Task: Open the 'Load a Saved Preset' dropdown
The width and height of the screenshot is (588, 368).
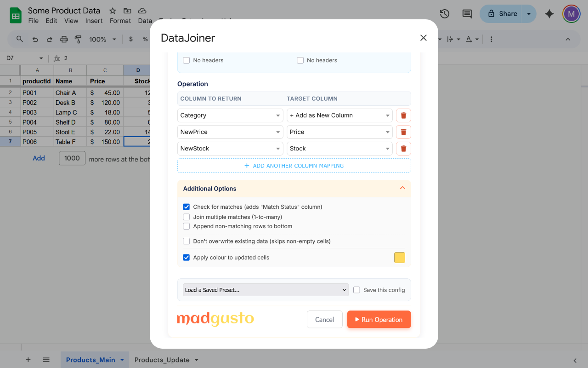Action: [266, 290]
